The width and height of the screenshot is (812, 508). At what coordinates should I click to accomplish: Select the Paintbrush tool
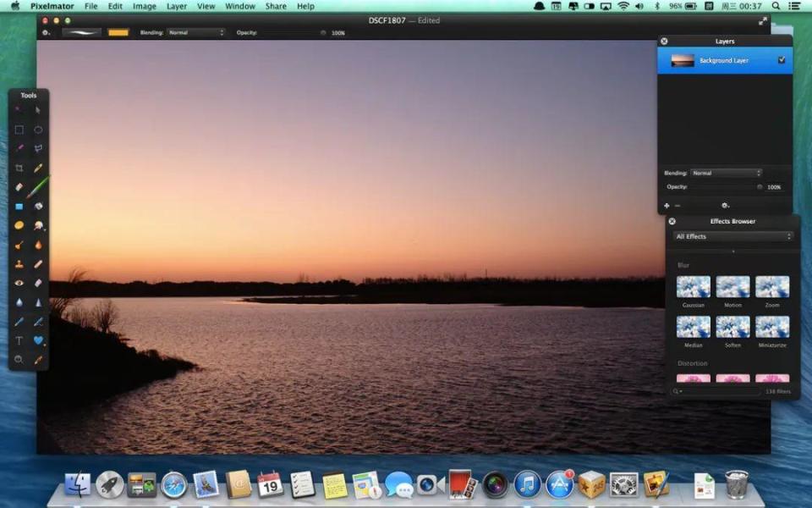[37, 188]
